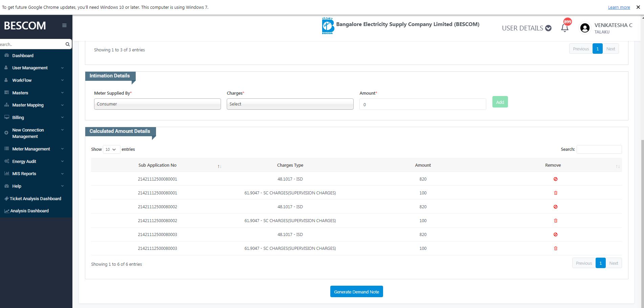
Task: Expand the Billing sidebar menu
Action: (18, 118)
